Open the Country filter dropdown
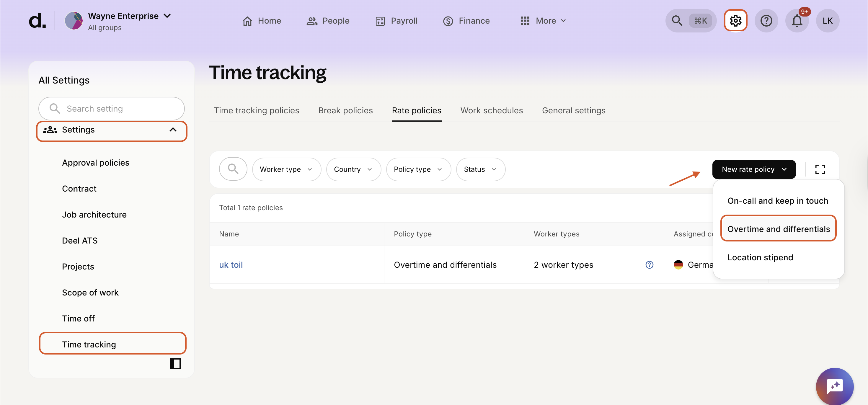The height and width of the screenshot is (405, 868). click(x=353, y=169)
